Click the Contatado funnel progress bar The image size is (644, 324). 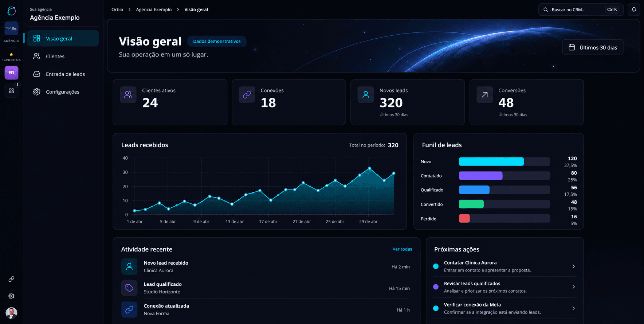point(504,176)
